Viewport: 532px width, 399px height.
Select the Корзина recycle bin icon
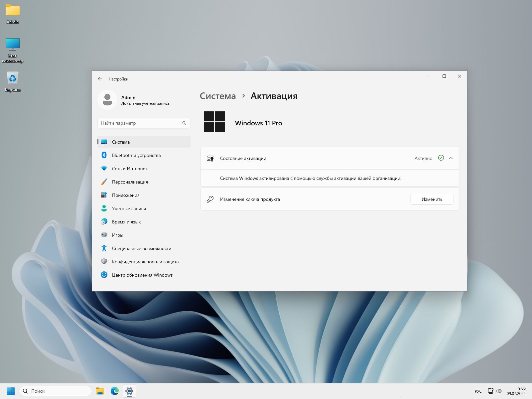point(13,82)
